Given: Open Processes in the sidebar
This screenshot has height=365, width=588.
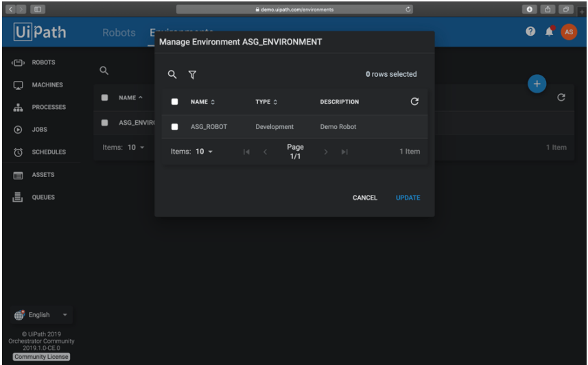Looking at the screenshot, I should click(48, 107).
